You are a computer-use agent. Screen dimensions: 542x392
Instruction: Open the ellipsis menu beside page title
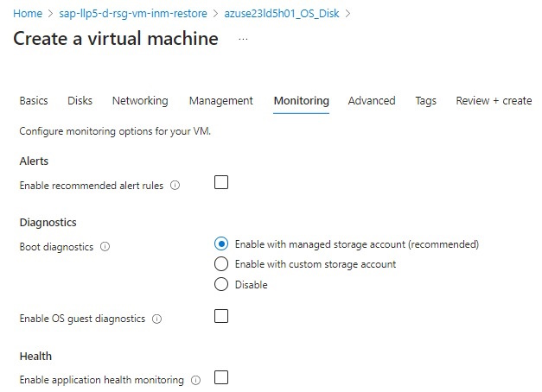[x=243, y=39]
